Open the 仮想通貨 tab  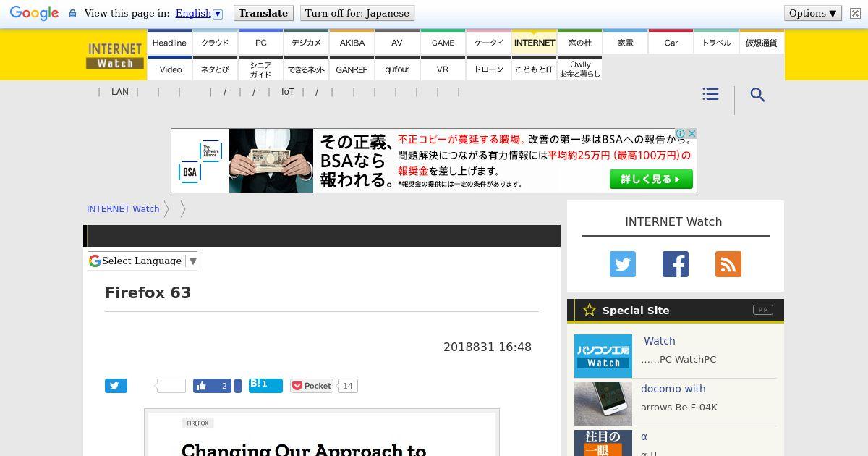click(762, 43)
